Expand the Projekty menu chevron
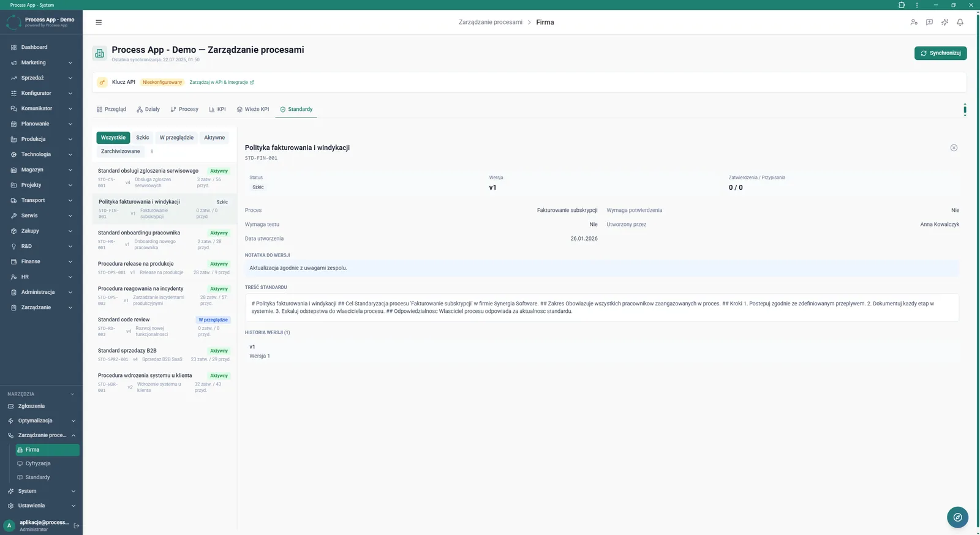 pos(70,185)
